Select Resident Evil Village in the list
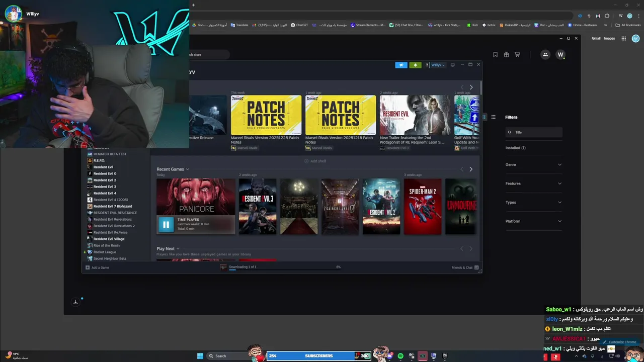 (x=109, y=239)
